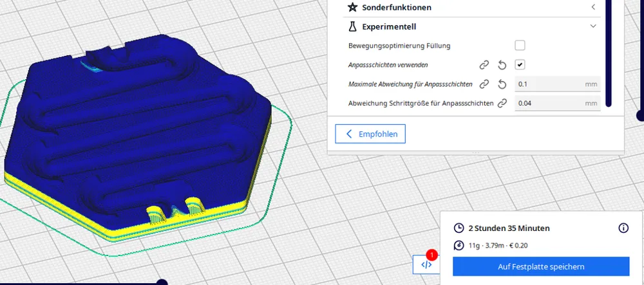Open print time info icon
644x285 pixels.
click(x=623, y=228)
